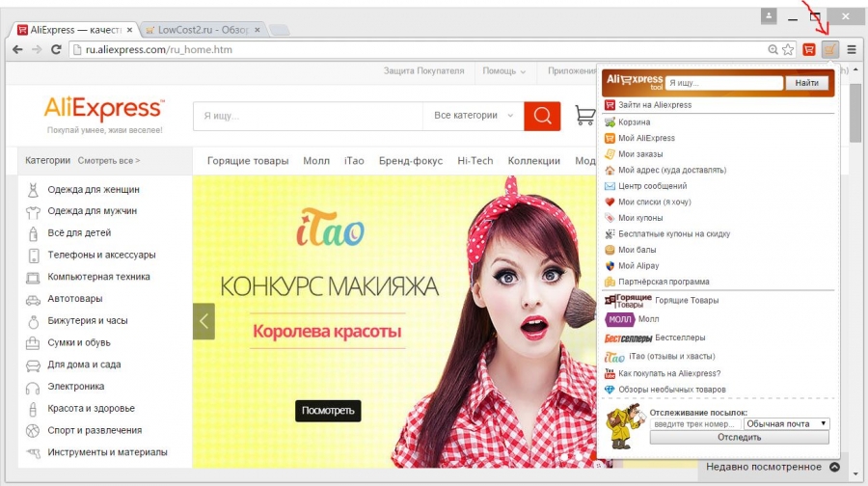The width and height of the screenshot is (868, 486).
Task: Click the Посмотреть banner button
Action: (328, 411)
